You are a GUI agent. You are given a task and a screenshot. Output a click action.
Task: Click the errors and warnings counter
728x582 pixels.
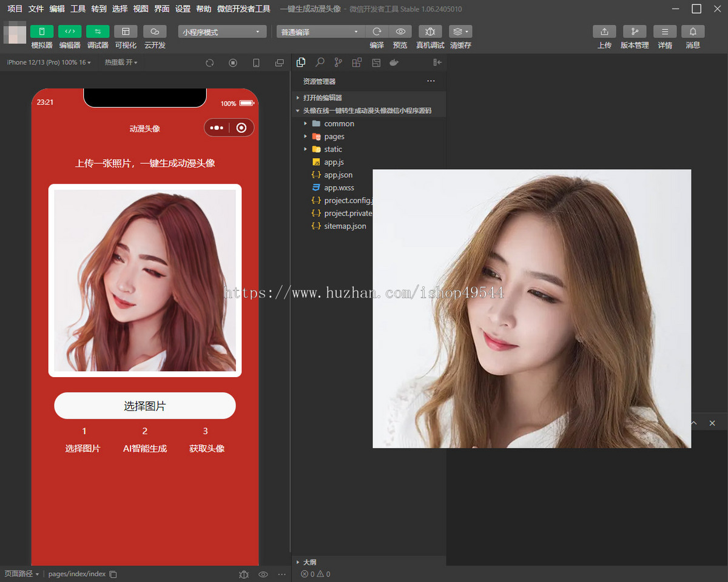tap(315, 574)
